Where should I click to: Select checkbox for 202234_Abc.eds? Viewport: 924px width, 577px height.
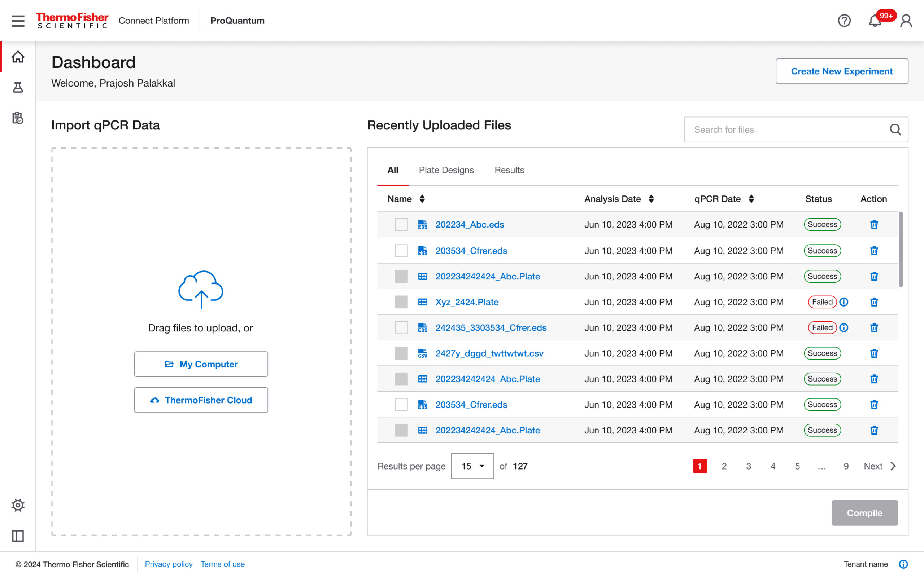[x=401, y=224]
